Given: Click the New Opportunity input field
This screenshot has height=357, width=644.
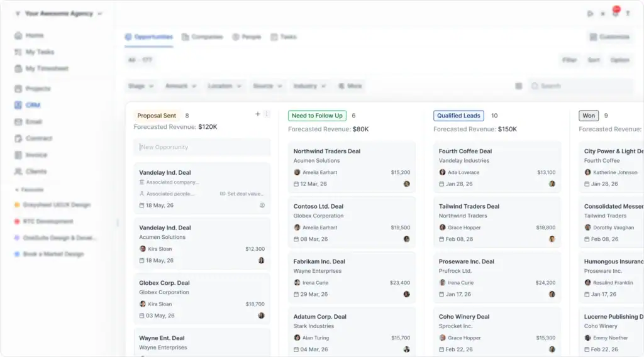Looking at the screenshot, I should pyautogui.click(x=202, y=147).
